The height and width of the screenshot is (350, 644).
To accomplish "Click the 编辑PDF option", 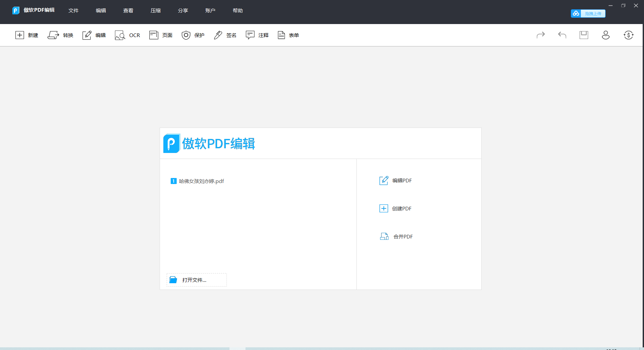I will pos(402,181).
